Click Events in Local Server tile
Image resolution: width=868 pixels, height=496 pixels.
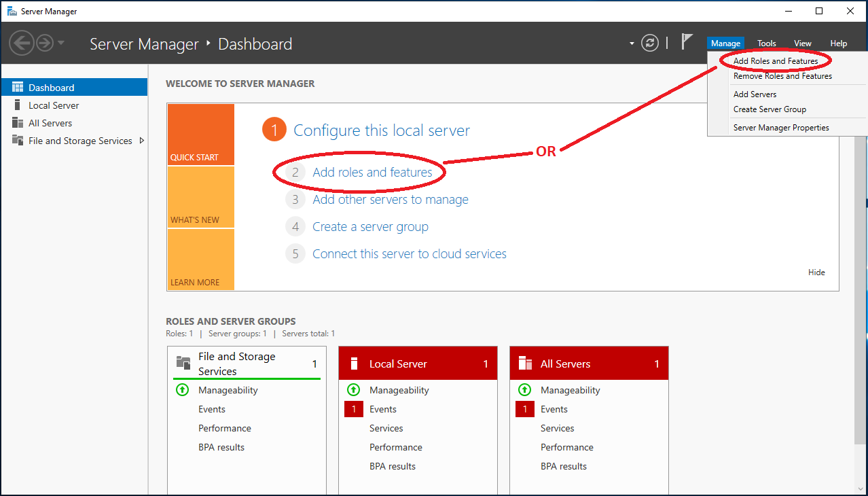(x=383, y=409)
